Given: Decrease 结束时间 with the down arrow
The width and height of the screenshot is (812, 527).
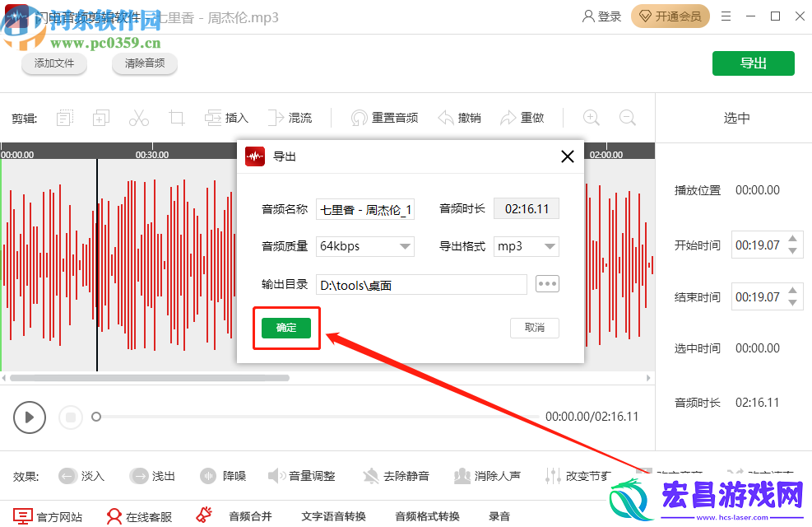Looking at the screenshot, I should (x=792, y=303).
